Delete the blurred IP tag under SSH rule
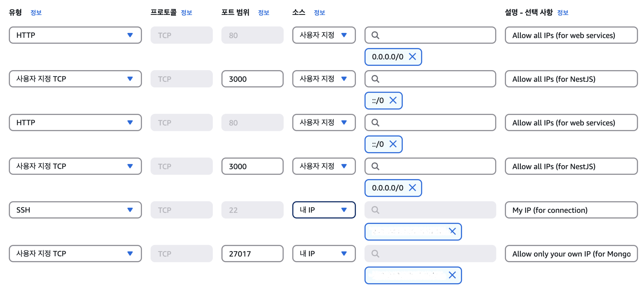The height and width of the screenshot is (292, 644). click(x=452, y=231)
